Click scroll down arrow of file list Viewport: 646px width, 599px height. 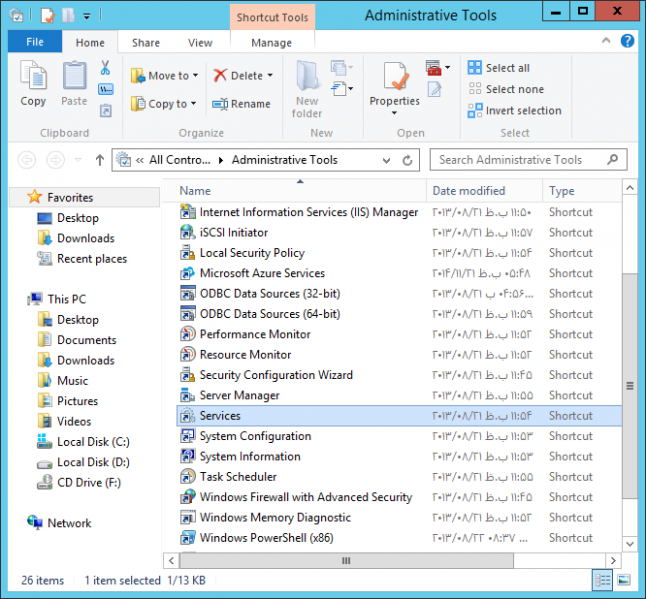pos(630,544)
